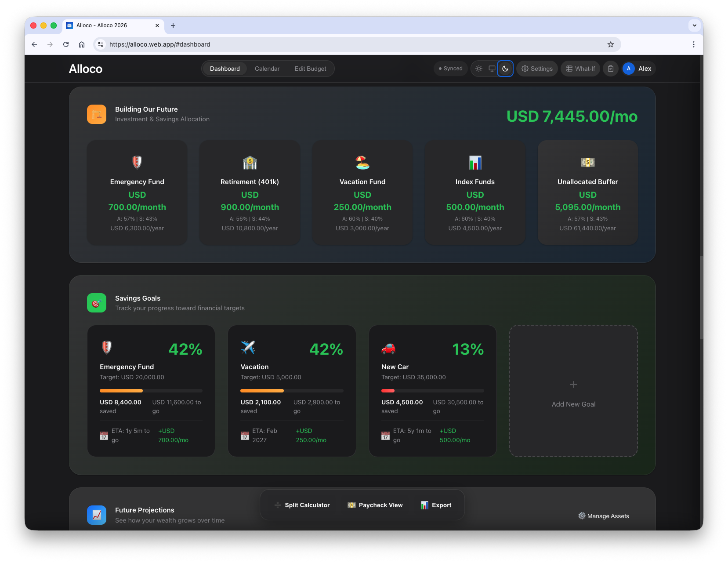Switch to the Calendar tab

click(267, 69)
